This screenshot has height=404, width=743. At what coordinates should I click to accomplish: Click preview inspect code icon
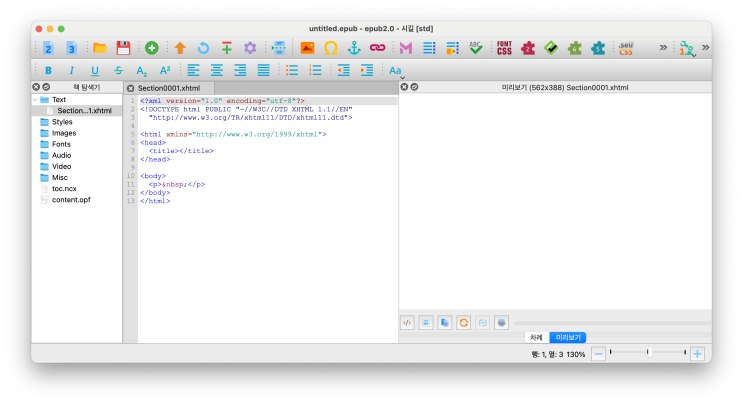(x=407, y=323)
